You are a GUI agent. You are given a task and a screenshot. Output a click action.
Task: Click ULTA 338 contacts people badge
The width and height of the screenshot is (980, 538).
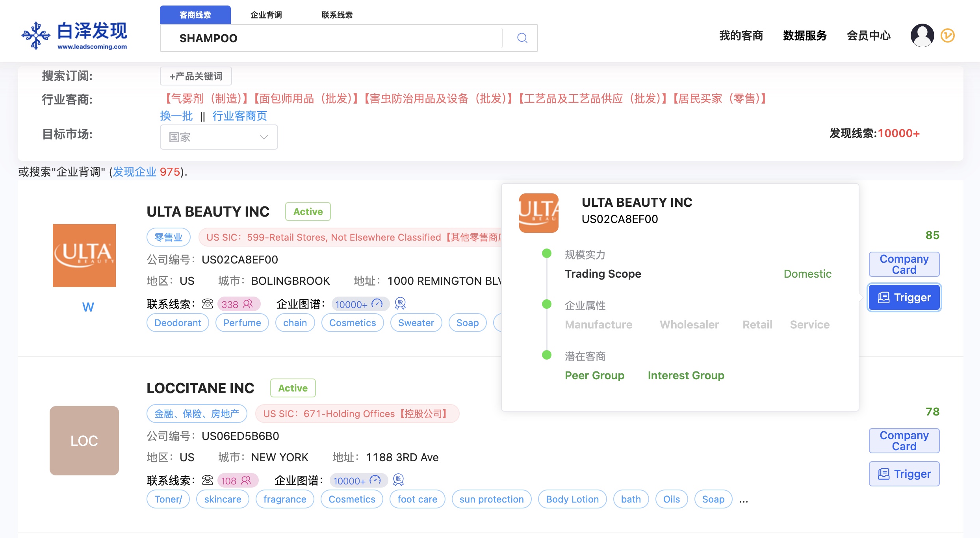pos(238,304)
